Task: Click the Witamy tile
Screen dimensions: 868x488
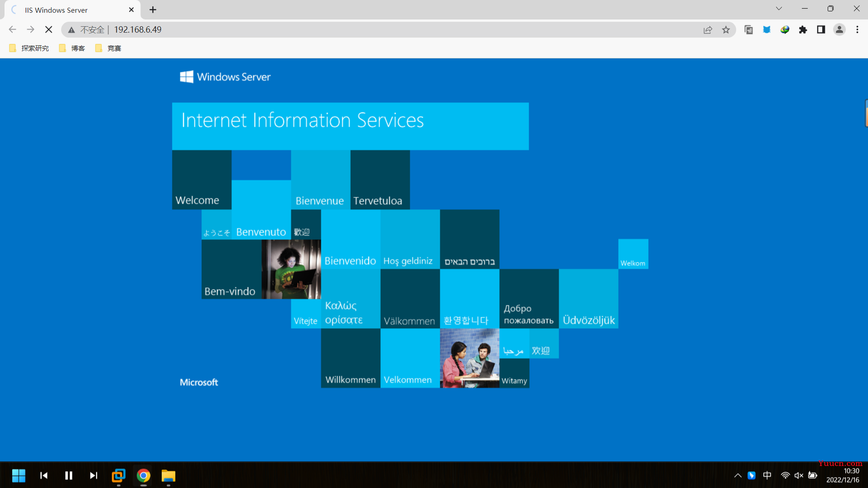Action: pyautogui.click(x=514, y=373)
